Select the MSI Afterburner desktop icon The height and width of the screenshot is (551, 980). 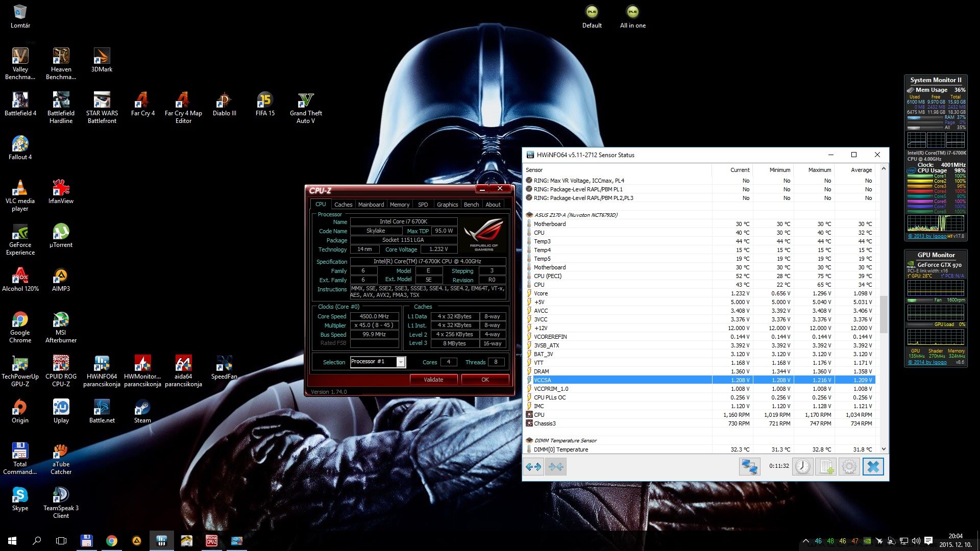61,327
